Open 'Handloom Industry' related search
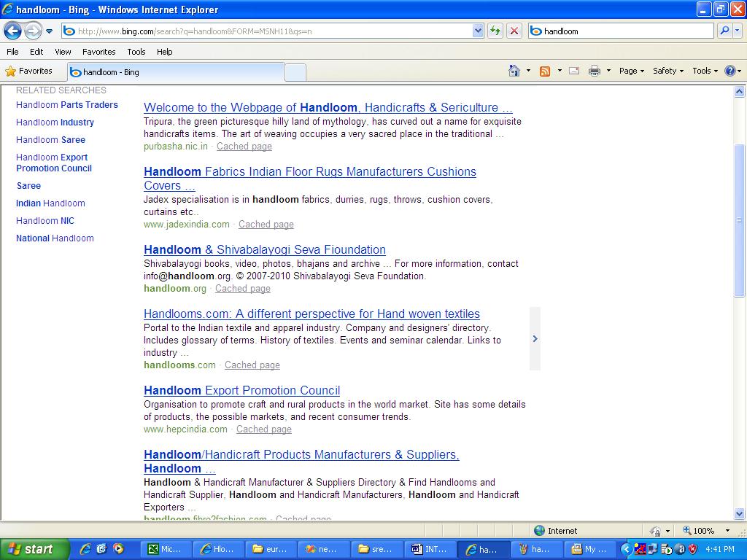747x560 pixels. click(x=55, y=122)
